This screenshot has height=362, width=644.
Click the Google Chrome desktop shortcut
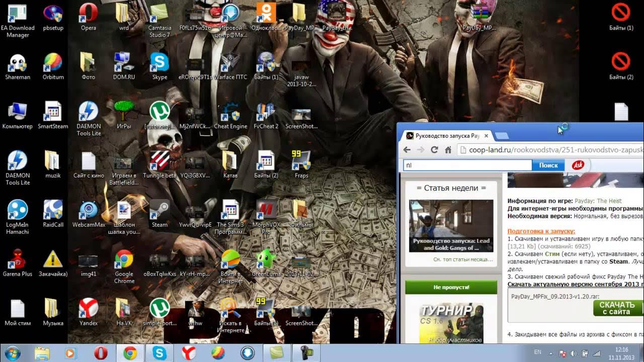click(124, 267)
